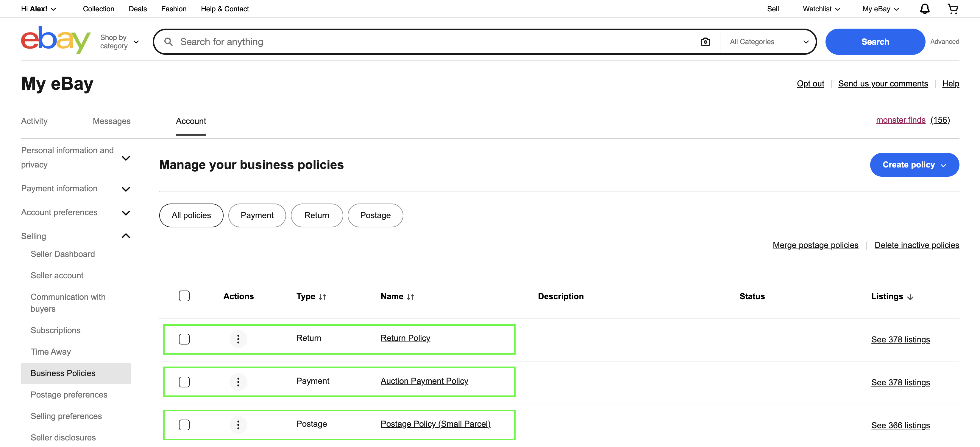Click See 366 listings link

(x=901, y=426)
